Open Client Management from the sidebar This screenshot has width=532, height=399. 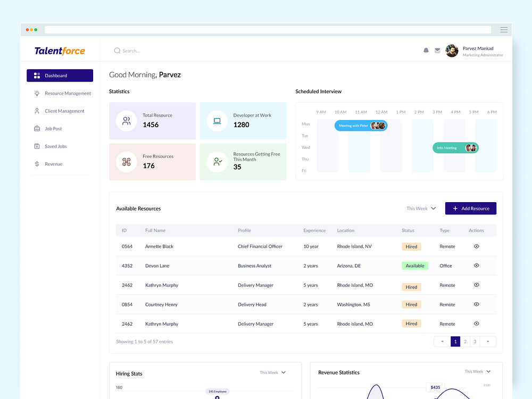[x=37, y=111]
